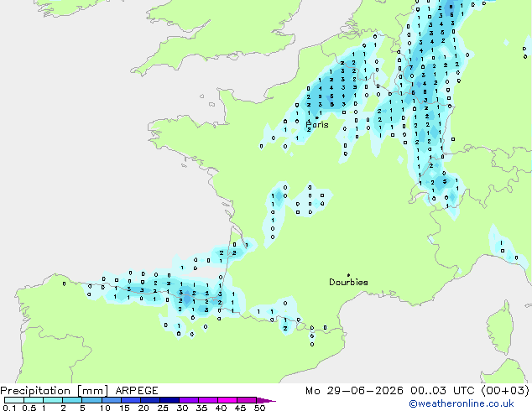
Task: Select the Dourbies location dot marker
Action: click(348, 275)
